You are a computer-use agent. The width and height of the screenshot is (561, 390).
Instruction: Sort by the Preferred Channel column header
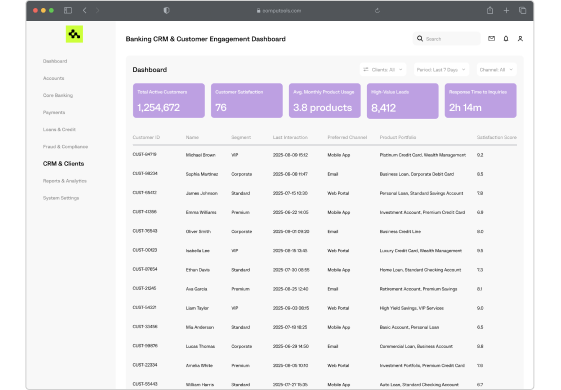click(347, 137)
